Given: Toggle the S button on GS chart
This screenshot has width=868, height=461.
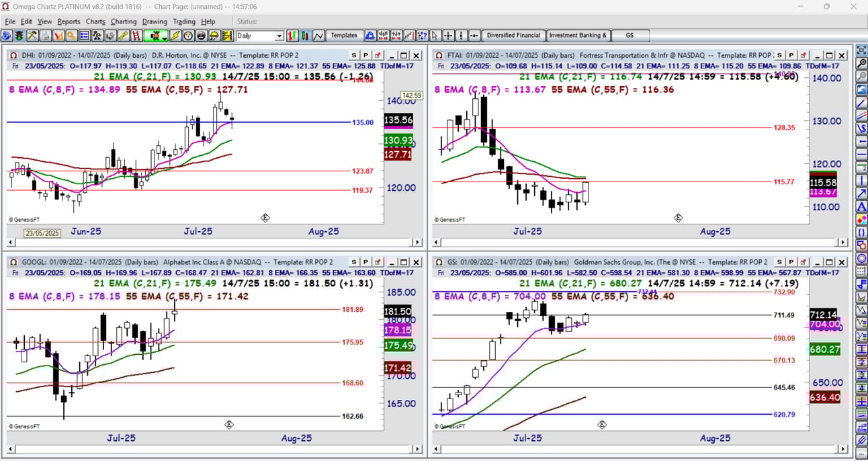Looking at the screenshot, I should (x=780, y=262).
